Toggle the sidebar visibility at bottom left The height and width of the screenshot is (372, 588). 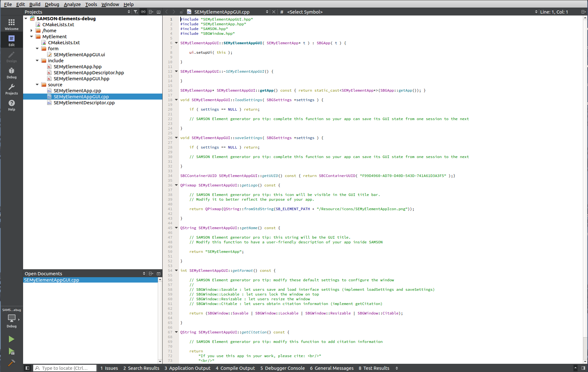click(x=28, y=368)
